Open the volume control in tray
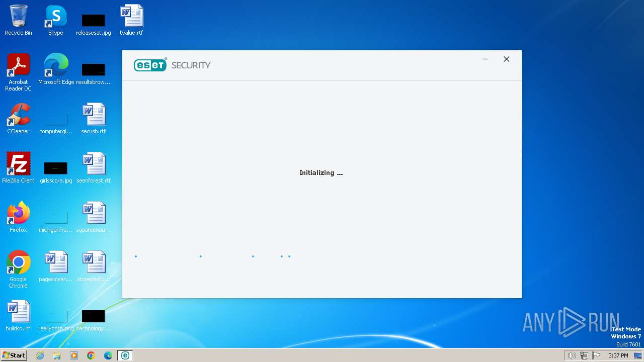Viewport: 644px width, 362px height. pos(572,355)
